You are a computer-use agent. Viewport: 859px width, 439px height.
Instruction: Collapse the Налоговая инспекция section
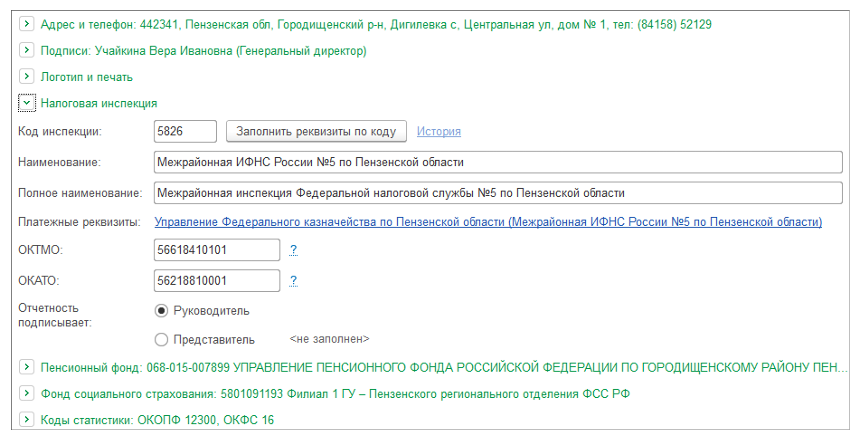click(27, 102)
